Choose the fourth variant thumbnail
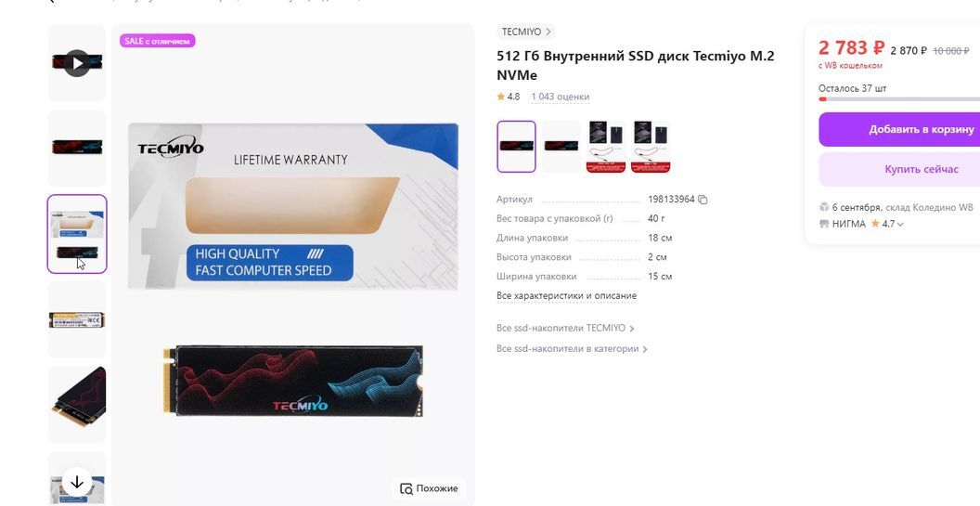The height and width of the screenshot is (506, 980). click(x=651, y=147)
